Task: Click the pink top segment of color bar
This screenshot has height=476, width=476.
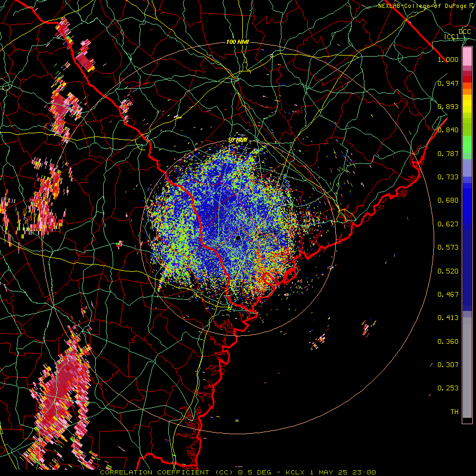Action: click(467, 57)
